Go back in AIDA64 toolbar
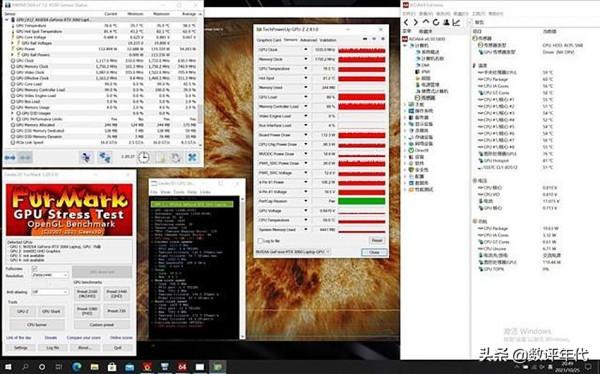The height and width of the screenshot is (374, 600). [x=406, y=23]
